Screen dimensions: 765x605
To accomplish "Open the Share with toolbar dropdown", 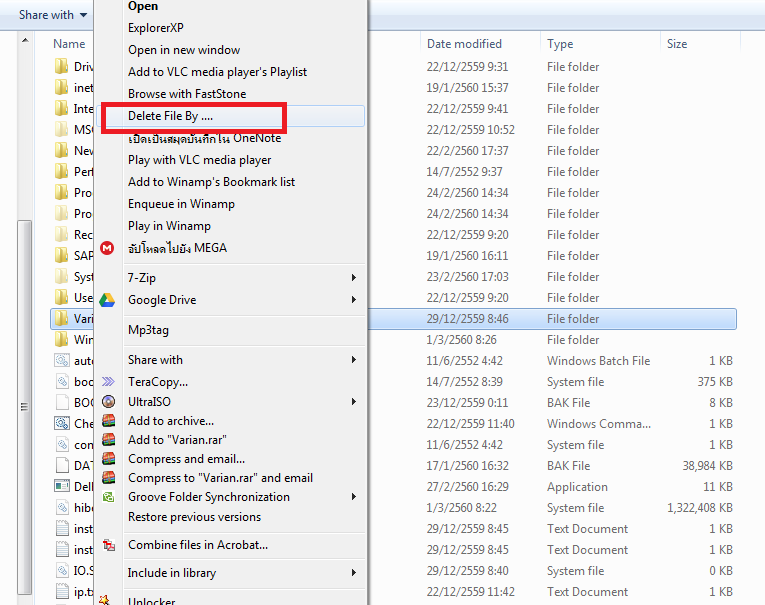I will click(x=53, y=15).
